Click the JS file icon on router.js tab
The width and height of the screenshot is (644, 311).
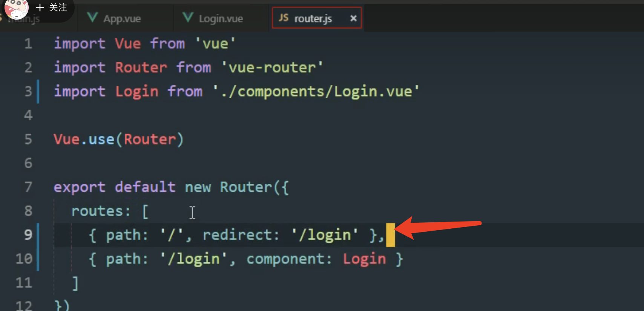coord(284,17)
